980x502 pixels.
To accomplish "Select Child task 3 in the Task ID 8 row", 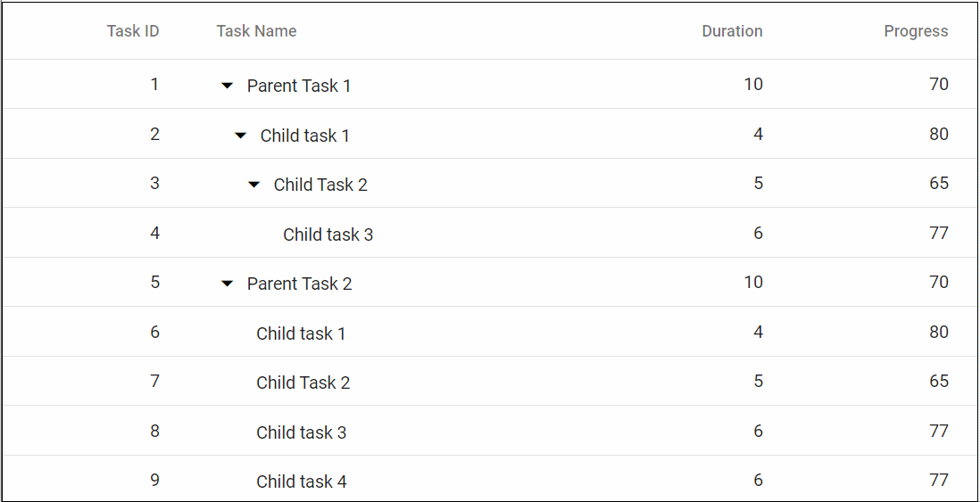I will 301,432.
